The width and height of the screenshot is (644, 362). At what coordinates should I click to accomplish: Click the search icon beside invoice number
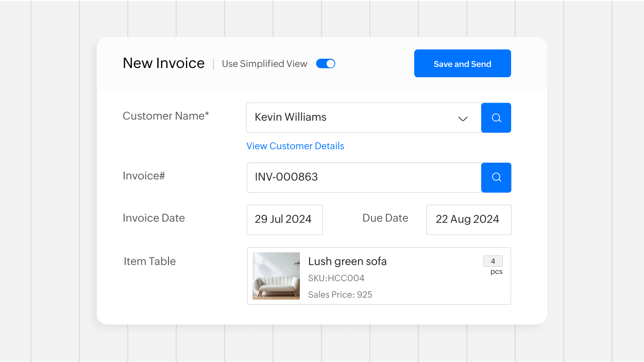click(496, 178)
